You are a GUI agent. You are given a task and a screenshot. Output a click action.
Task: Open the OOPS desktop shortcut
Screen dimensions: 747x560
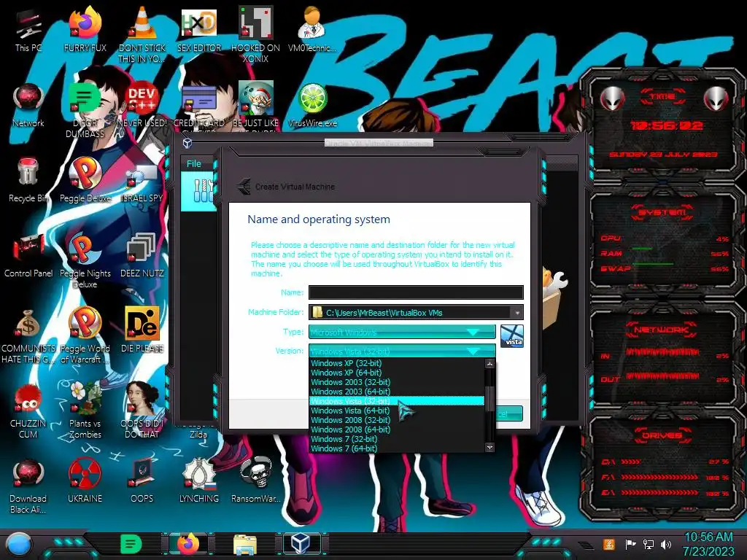(142, 481)
